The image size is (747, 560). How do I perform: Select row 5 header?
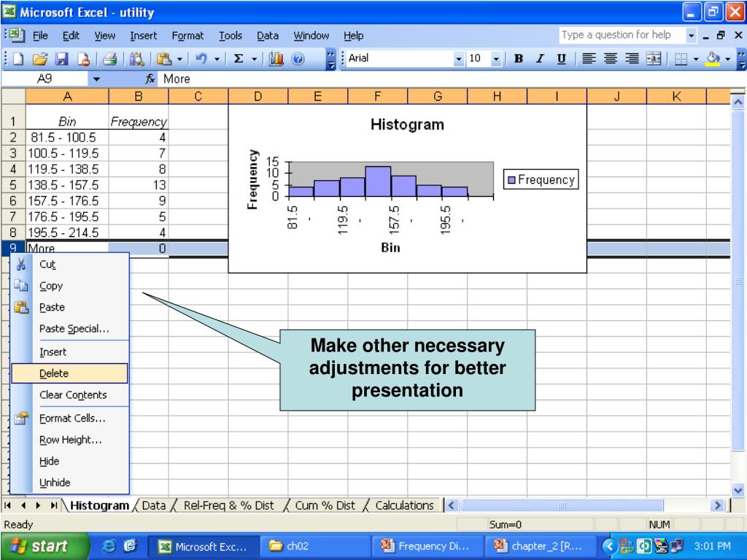(x=13, y=184)
